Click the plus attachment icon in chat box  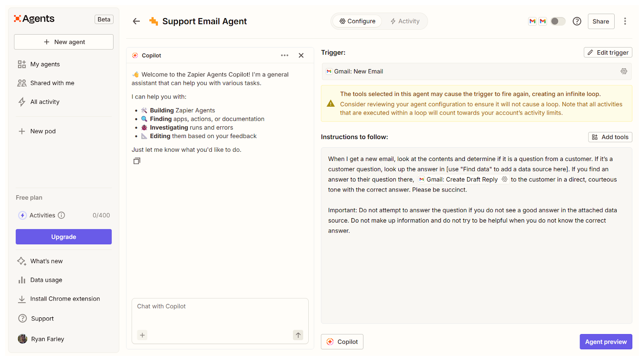point(142,335)
